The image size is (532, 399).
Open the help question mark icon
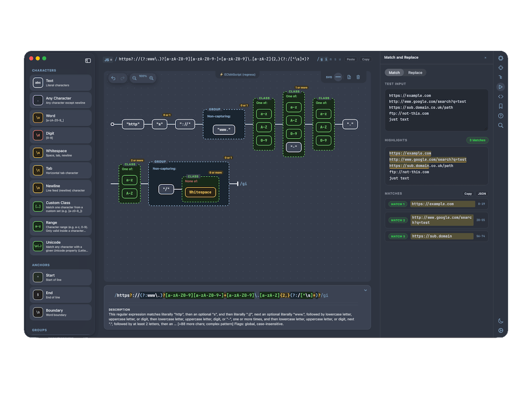[x=501, y=116]
